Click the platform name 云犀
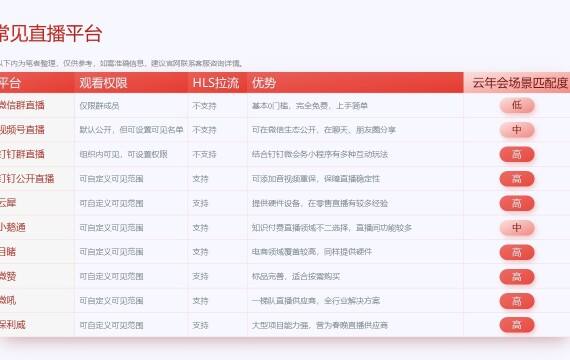Screen dimensions: 570x360 pos(8,203)
